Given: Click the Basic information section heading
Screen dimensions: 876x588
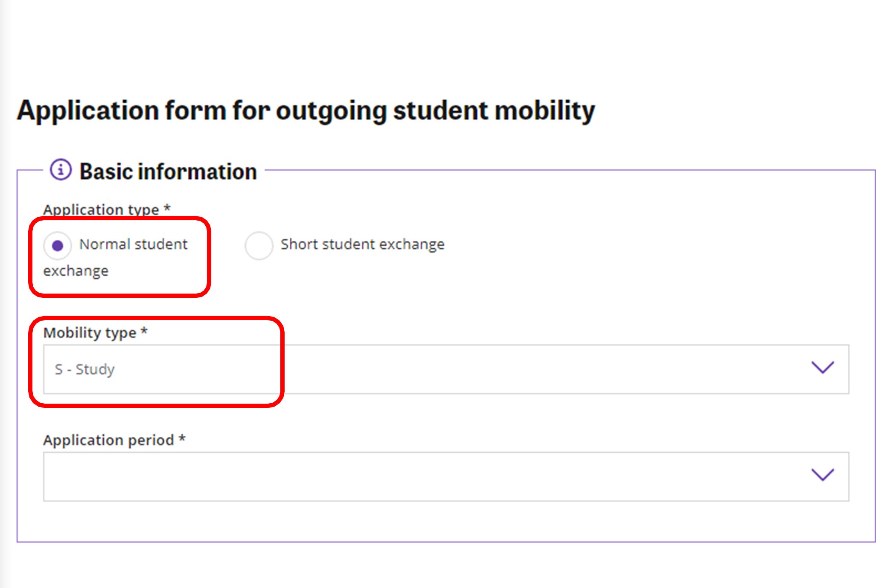Looking at the screenshot, I should 168,172.
